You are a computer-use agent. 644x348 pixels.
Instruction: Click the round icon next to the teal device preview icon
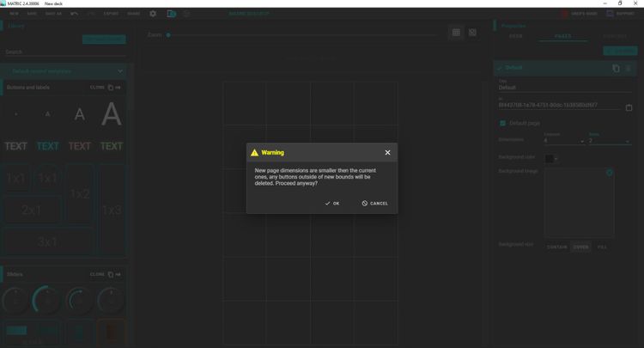click(186, 14)
